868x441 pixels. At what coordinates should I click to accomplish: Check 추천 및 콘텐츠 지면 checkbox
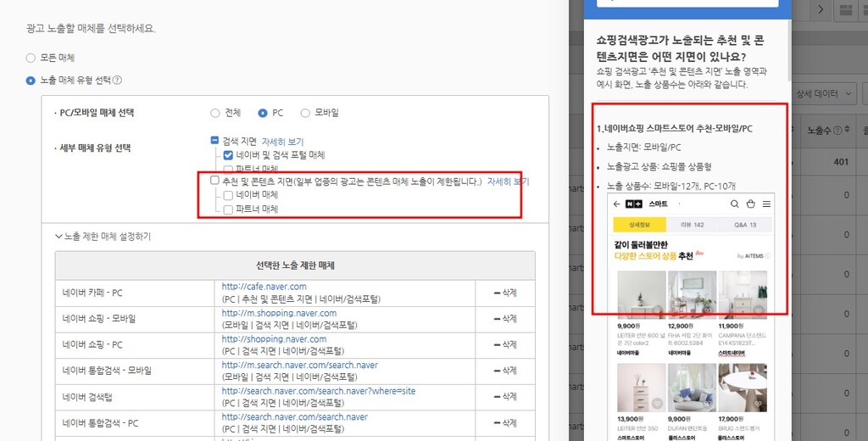[x=214, y=181]
